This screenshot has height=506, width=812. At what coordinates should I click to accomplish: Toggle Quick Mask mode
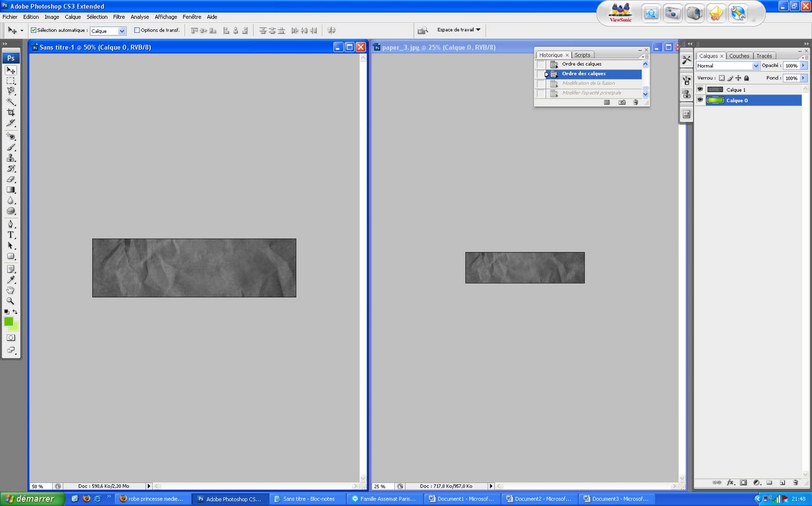11,338
